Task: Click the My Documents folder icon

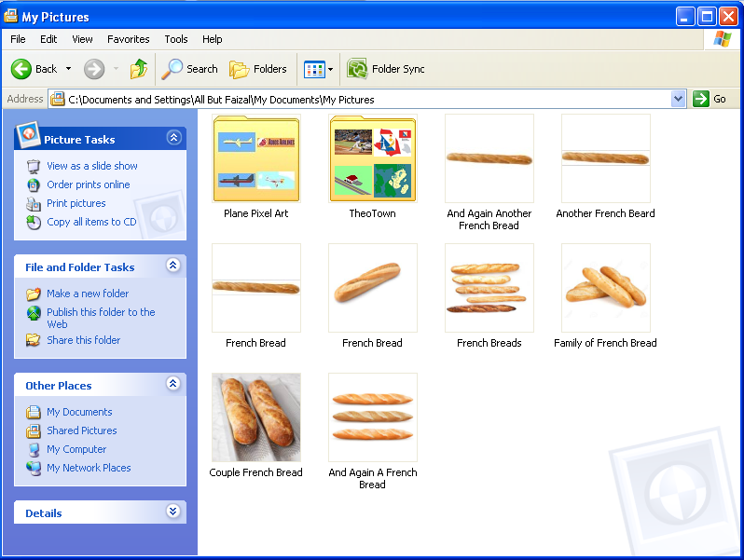Action: tap(34, 412)
